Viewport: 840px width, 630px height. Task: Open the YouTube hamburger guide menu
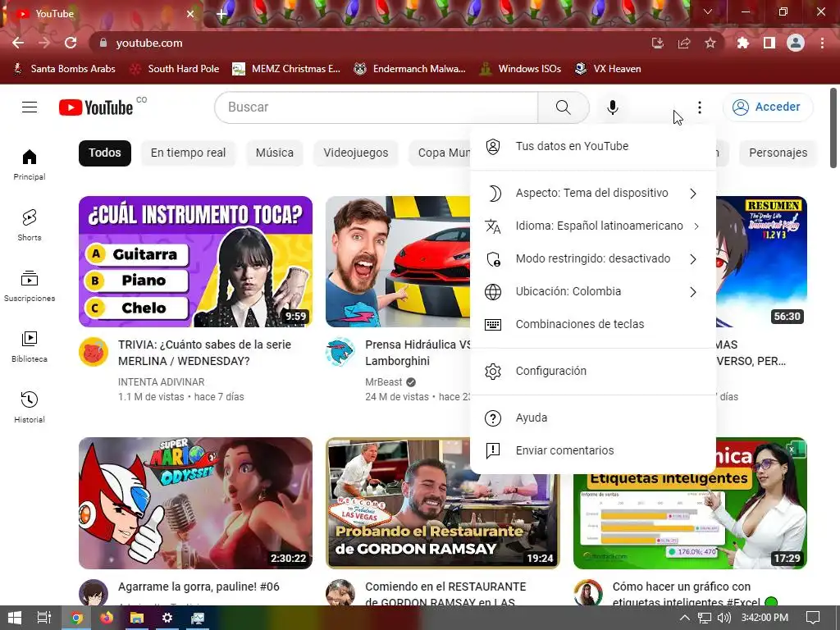(x=30, y=107)
